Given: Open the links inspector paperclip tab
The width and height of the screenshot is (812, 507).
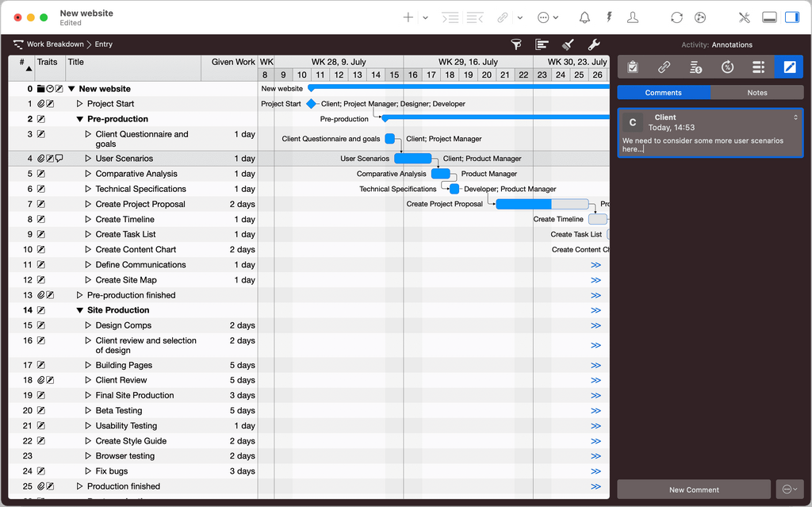Looking at the screenshot, I should 665,67.
